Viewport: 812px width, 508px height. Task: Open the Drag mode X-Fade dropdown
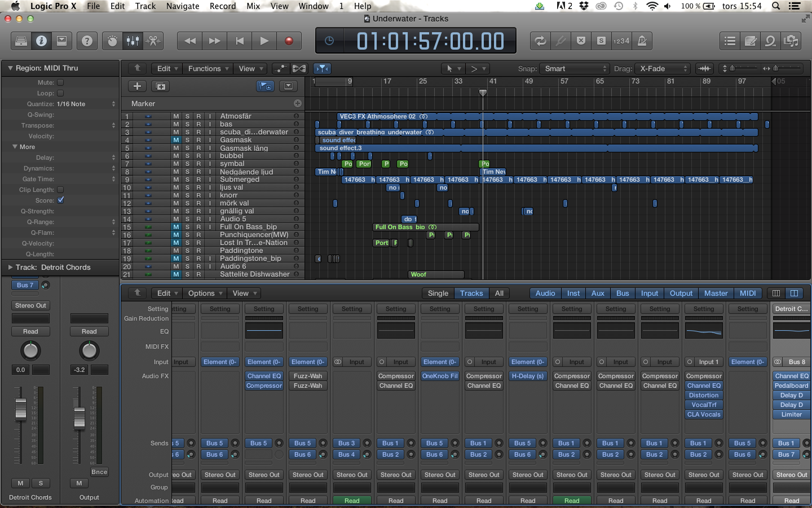click(x=662, y=68)
